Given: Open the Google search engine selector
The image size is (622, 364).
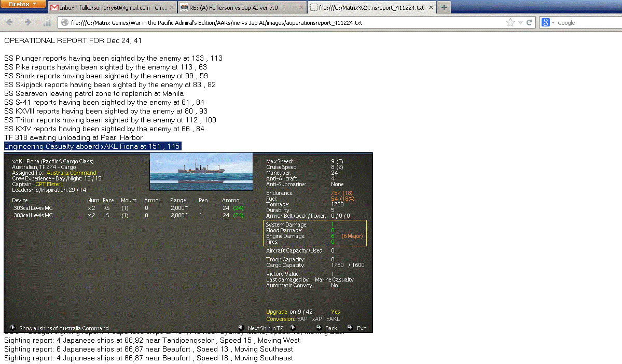Looking at the screenshot, I should (548, 23).
